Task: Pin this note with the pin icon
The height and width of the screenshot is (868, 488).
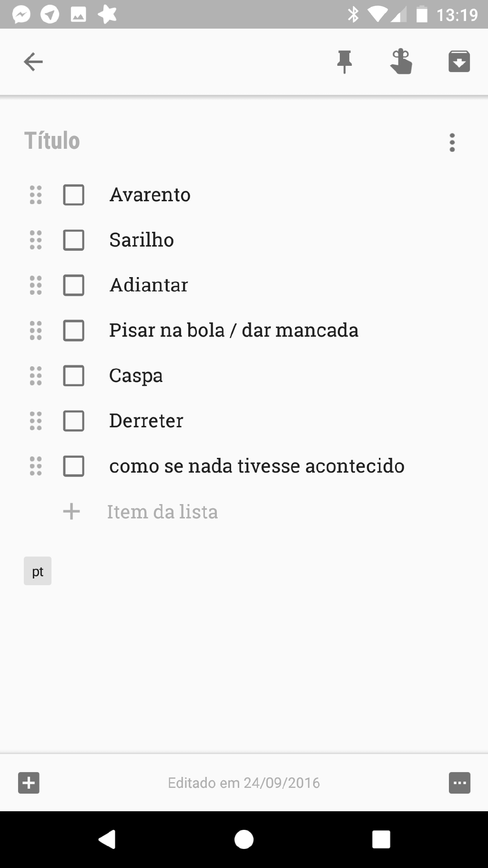Action: coord(344,62)
